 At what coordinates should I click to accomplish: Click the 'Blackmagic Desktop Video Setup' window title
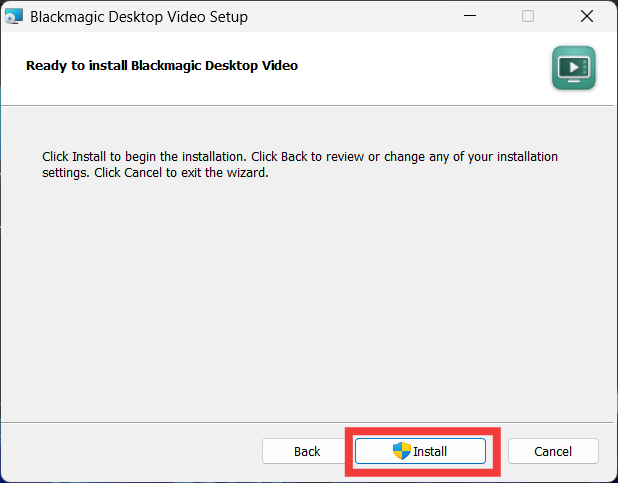tap(139, 17)
